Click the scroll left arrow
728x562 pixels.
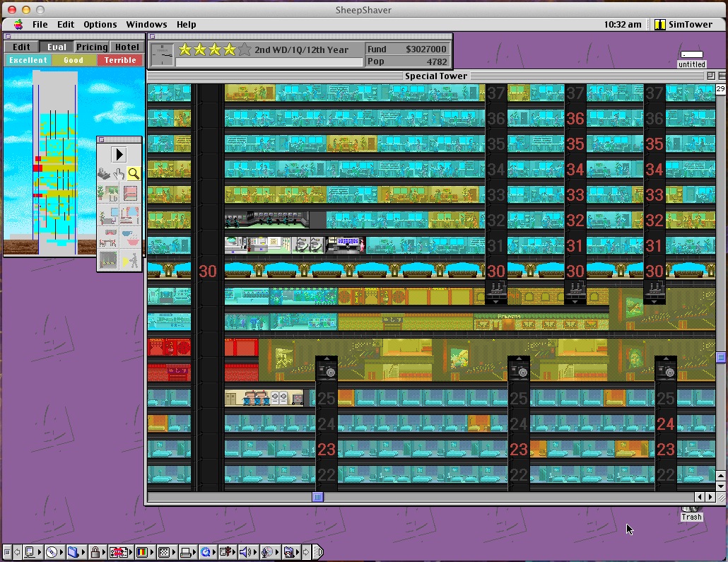700,497
